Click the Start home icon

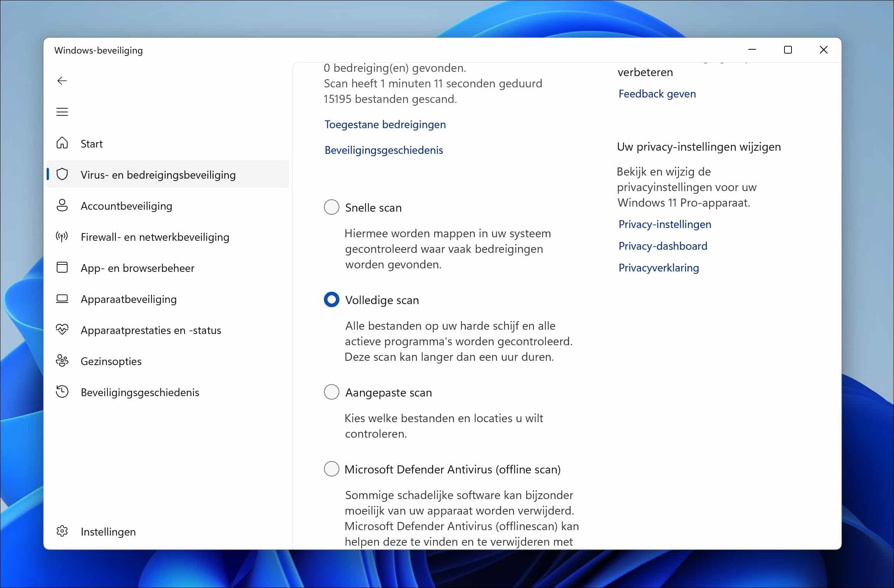click(63, 143)
